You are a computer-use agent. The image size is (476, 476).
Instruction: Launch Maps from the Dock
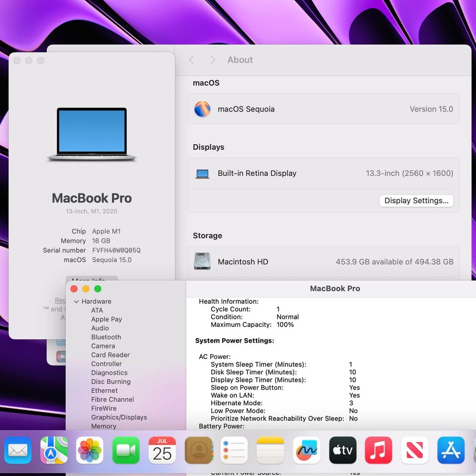pos(54,450)
